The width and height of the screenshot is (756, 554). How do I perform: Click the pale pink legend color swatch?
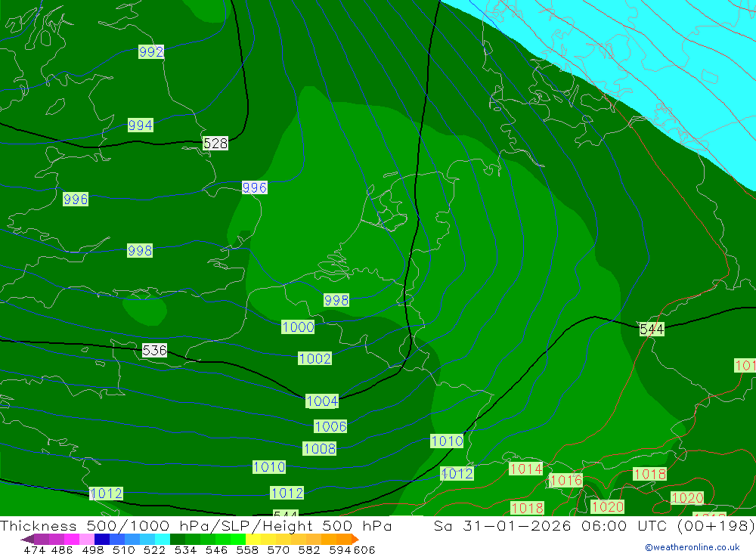click(87, 539)
